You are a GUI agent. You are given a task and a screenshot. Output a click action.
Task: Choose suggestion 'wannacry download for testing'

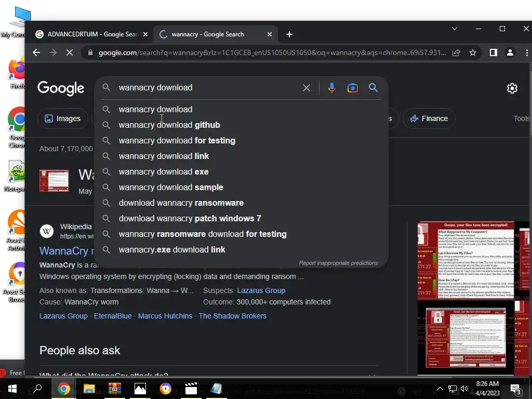pyautogui.click(x=241, y=140)
